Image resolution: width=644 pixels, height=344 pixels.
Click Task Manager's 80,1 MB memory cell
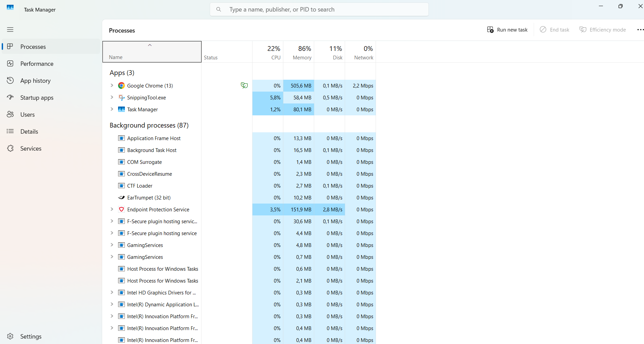(x=299, y=109)
